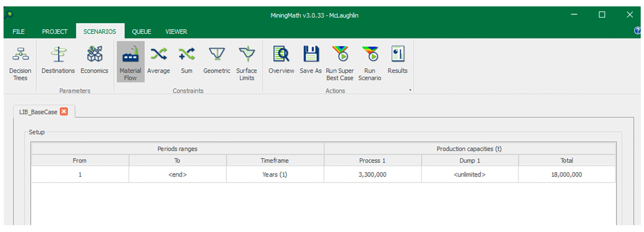The image size is (644, 232).
Task: Run Super Best Case
Action: point(340,63)
